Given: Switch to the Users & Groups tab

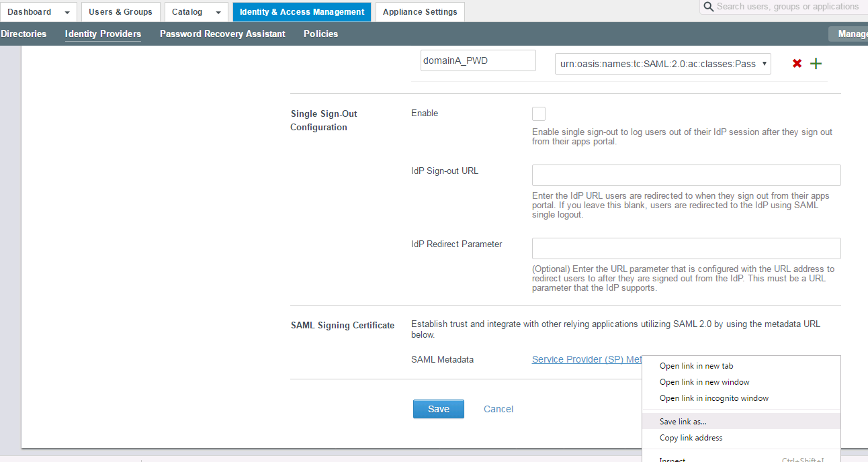Looking at the screenshot, I should pos(120,11).
